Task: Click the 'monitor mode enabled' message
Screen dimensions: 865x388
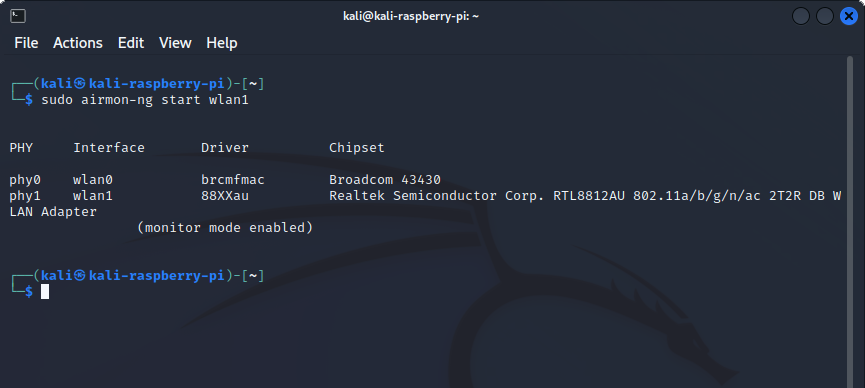Action: click(225, 227)
